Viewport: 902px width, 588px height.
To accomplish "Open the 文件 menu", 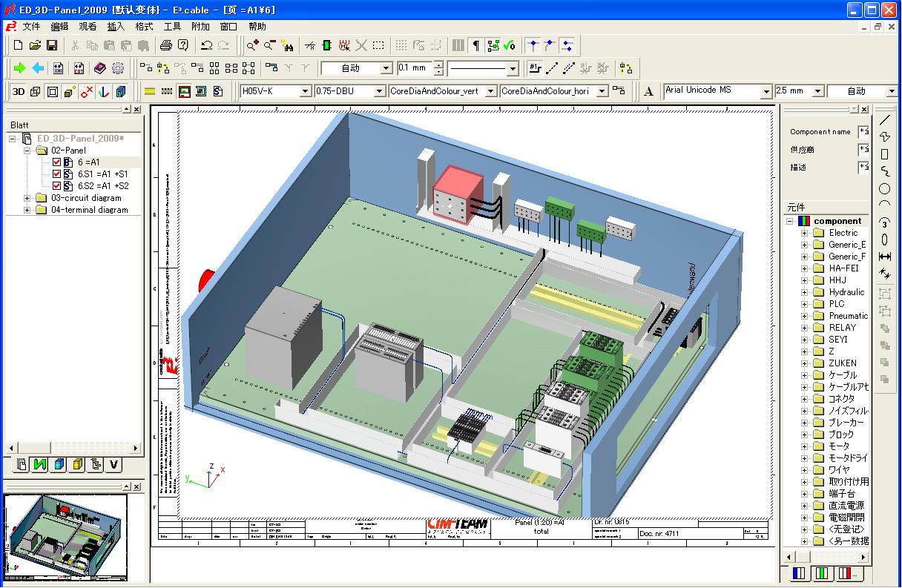I will pyautogui.click(x=31, y=26).
